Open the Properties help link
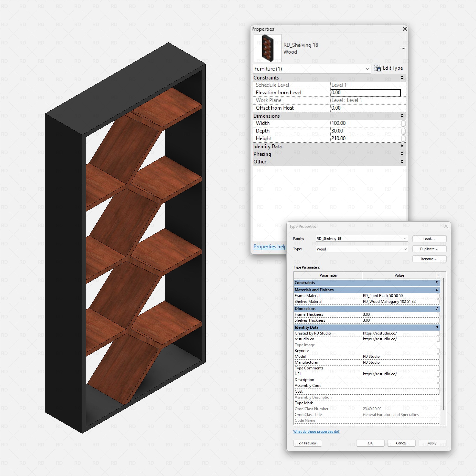The image size is (476, 476). pos(270,246)
